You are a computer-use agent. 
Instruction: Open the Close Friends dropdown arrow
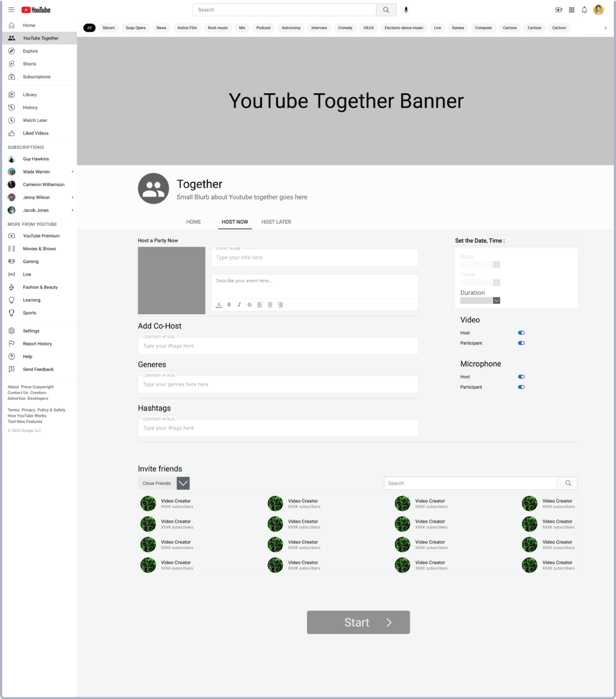[183, 483]
